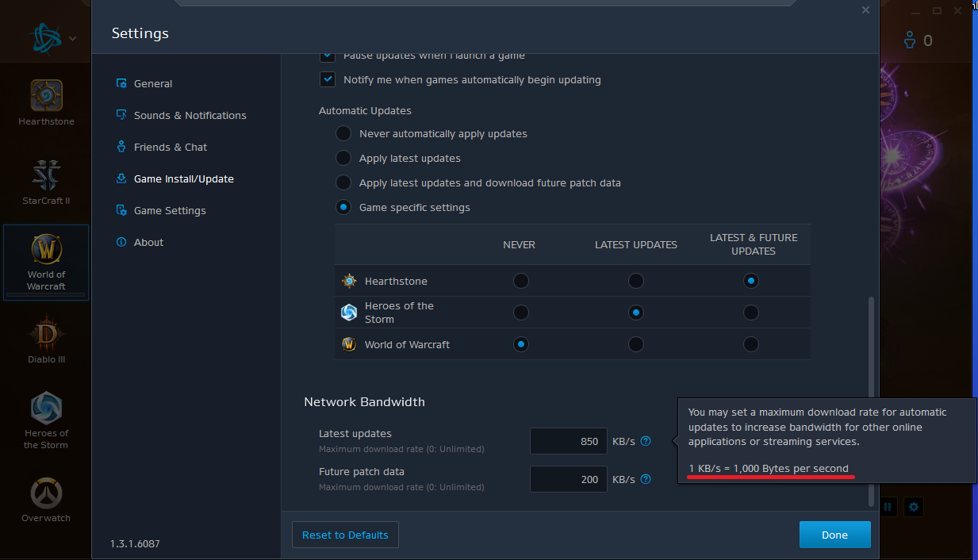Select Apply latest updates and future patch data
The height and width of the screenshot is (560, 978).
click(x=343, y=182)
